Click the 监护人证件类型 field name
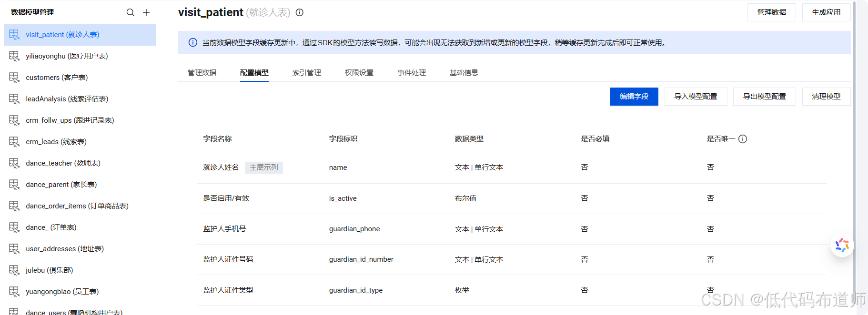The image size is (868, 315). 228,290
